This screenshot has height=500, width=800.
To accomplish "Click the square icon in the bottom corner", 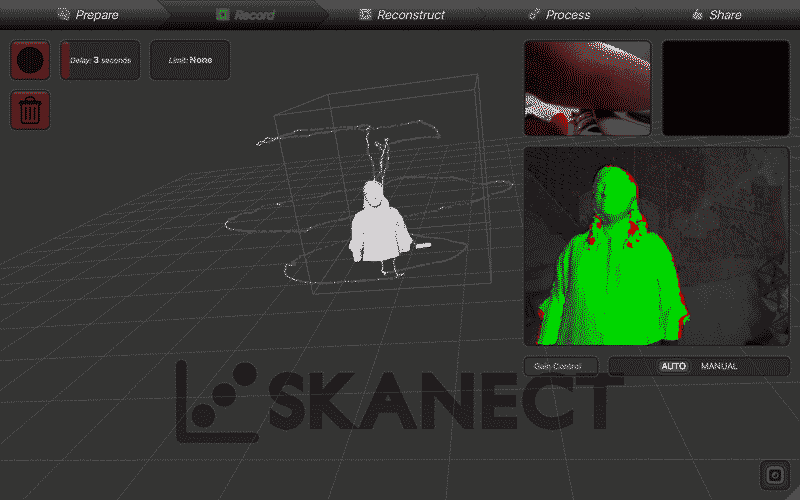I will (x=774, y=476).
